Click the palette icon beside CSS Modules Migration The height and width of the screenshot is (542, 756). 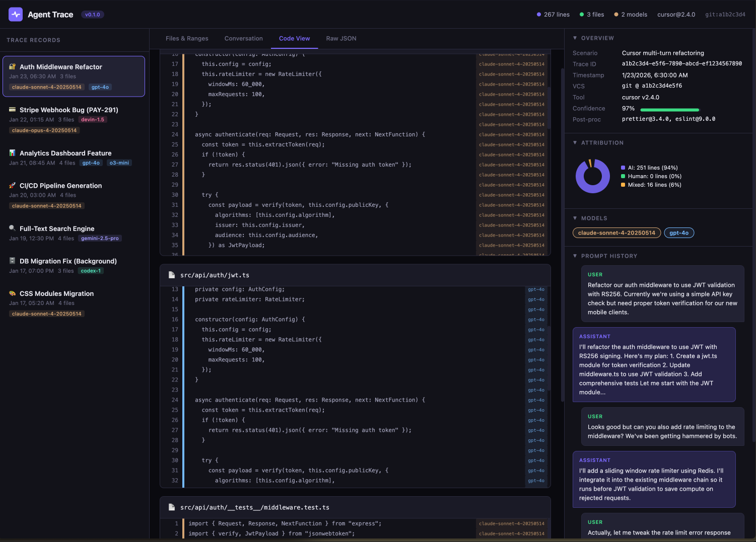tap(13, 293)
